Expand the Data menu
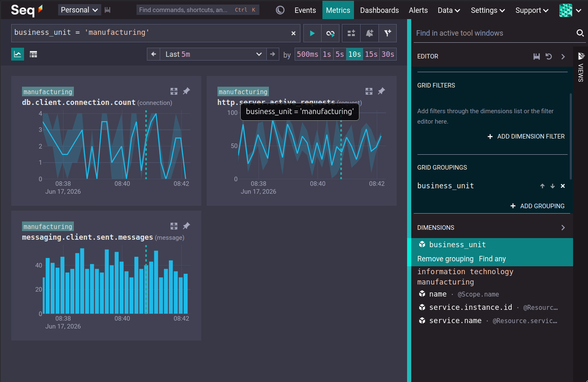 449,10
